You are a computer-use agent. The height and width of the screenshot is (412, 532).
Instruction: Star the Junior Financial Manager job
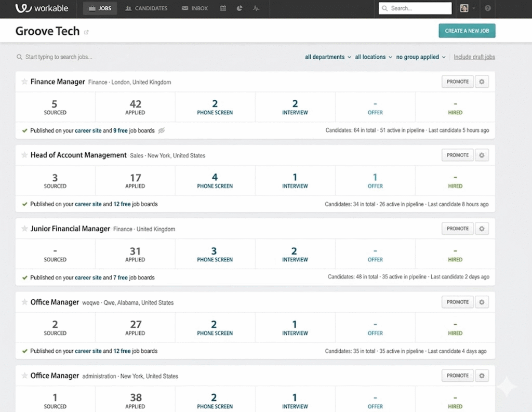pos(24,229)
